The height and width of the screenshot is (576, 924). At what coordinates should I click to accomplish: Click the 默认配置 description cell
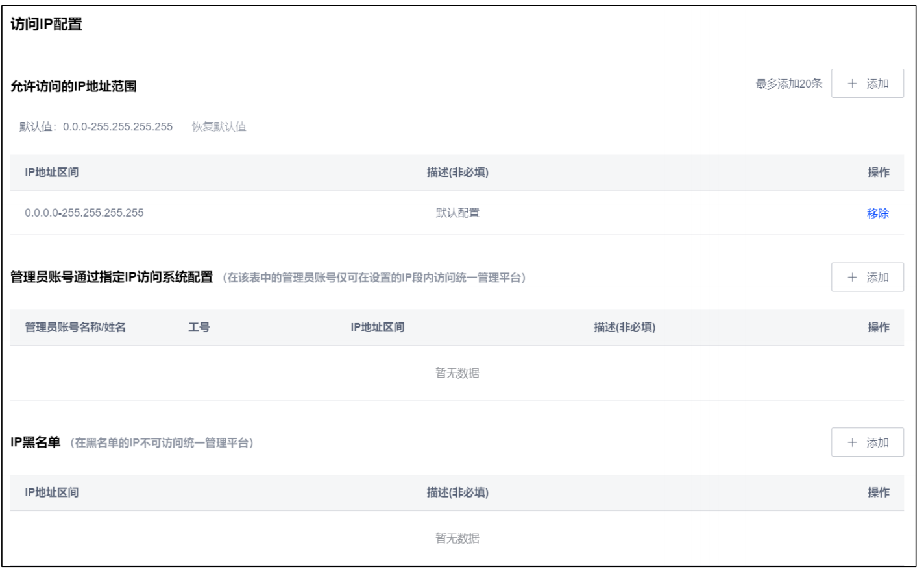pyautogui.click(x=457, y=213)
